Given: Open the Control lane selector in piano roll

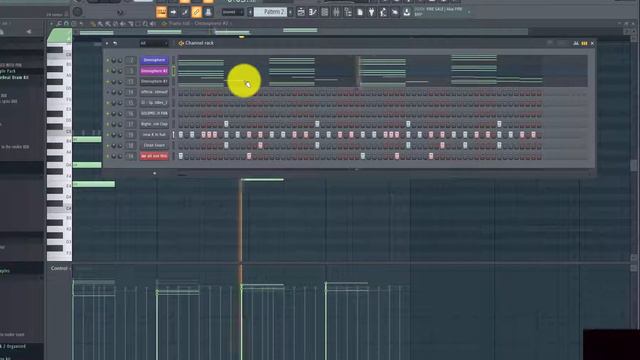Looking at the screenshot, I should [60, 269].
